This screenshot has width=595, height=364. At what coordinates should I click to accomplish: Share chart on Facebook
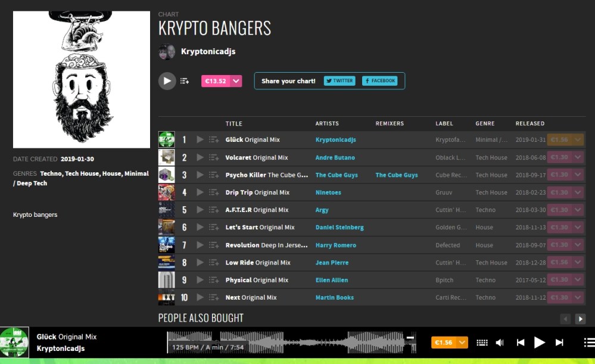379,81
